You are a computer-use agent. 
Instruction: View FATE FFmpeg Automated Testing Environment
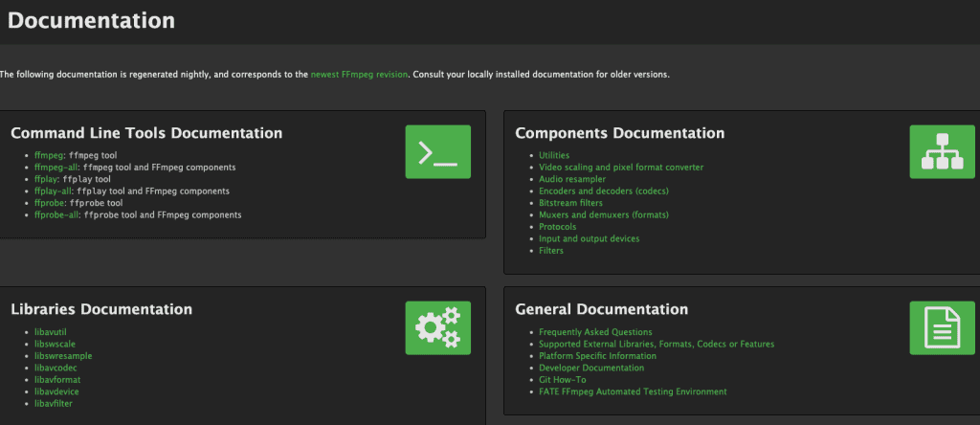(633, 391)
